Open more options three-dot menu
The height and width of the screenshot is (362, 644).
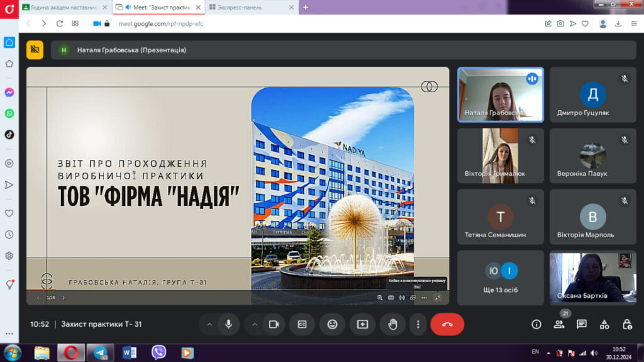tap(418, 324)
